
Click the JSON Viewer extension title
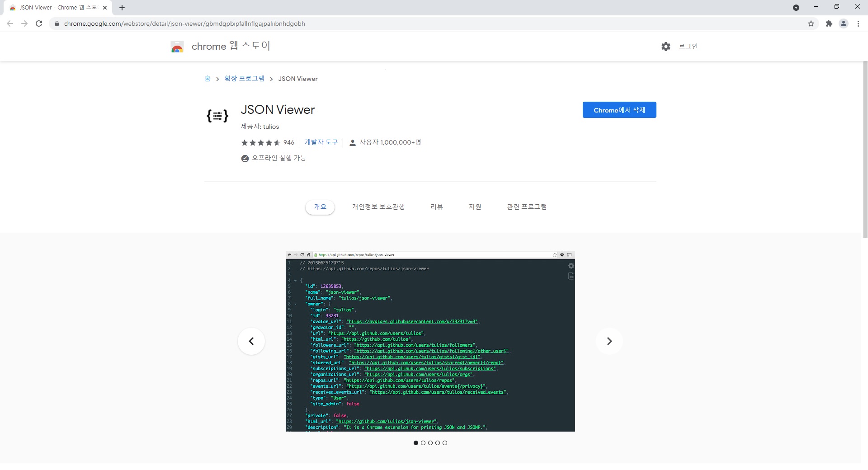point(278,110)
